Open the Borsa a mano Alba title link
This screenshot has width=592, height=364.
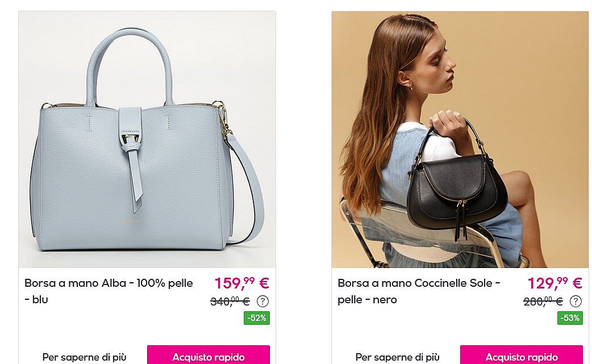tap(109, 291)
